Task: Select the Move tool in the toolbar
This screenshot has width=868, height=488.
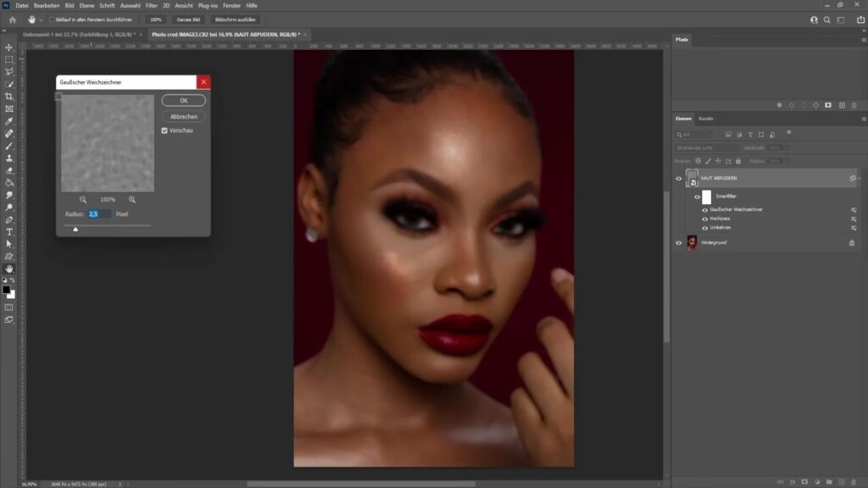Action: point(9,47)
